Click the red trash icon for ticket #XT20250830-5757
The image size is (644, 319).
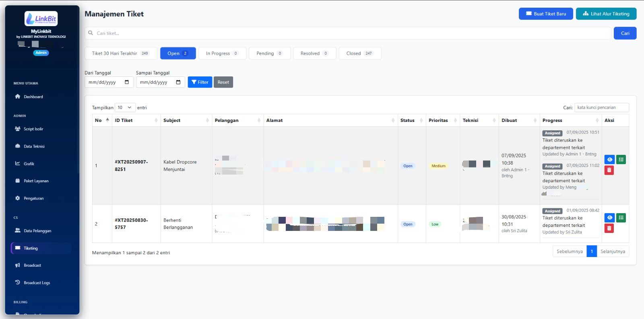click(x=609, y=228)
